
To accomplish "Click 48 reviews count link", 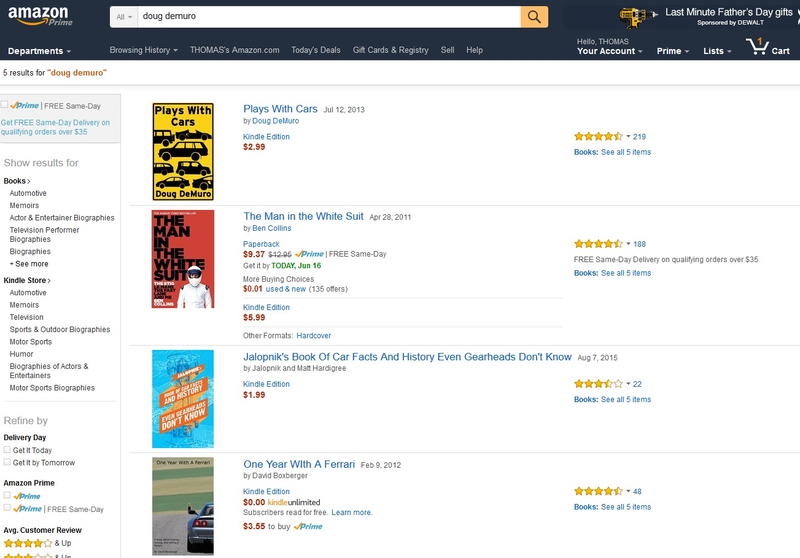I will (637, 492).
